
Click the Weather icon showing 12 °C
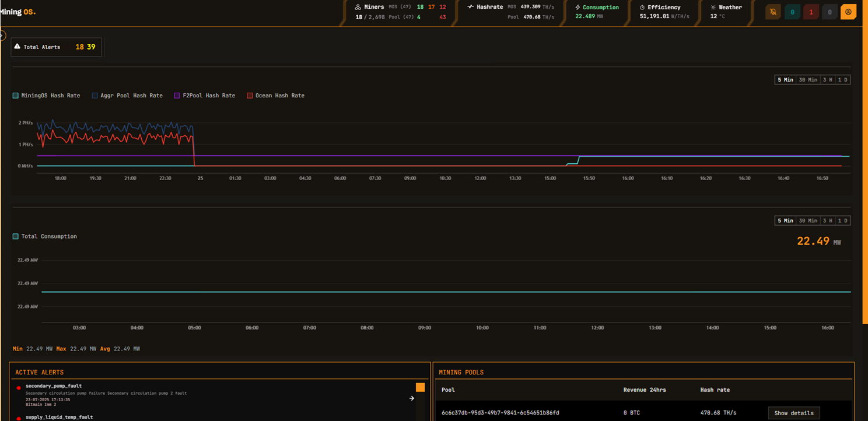pyautogui.click(x=713, y=6)
